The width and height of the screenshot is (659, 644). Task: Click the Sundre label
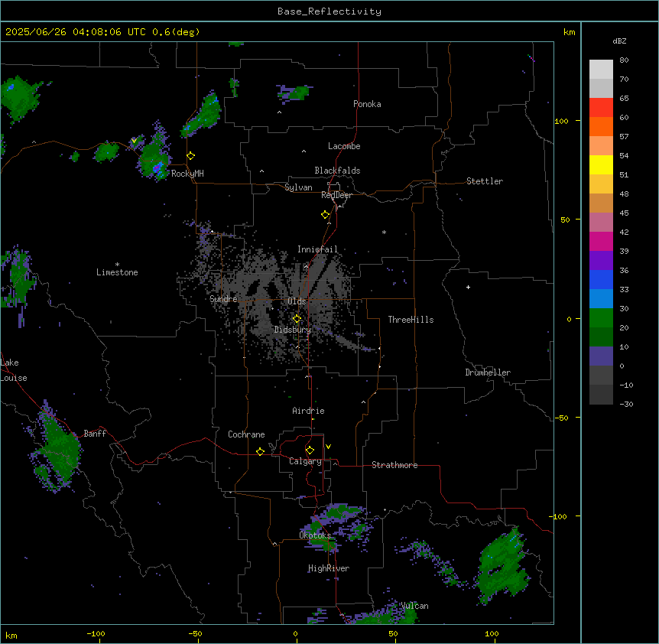pos(223,299)
